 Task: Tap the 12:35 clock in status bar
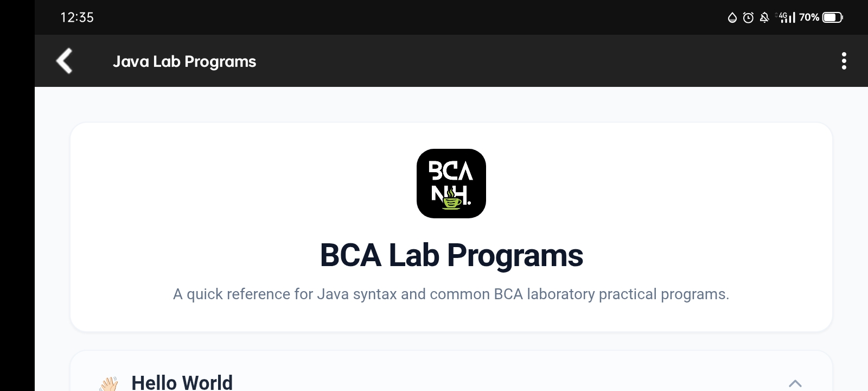point(77,17)
